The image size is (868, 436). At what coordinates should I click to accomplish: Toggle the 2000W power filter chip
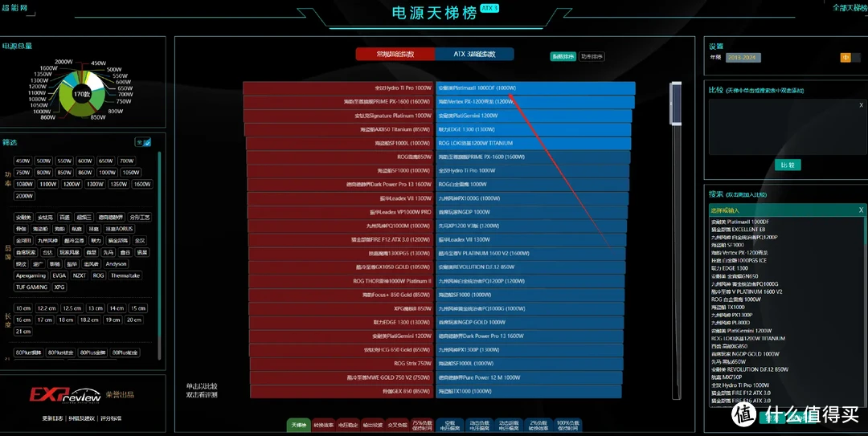point(24,196)
